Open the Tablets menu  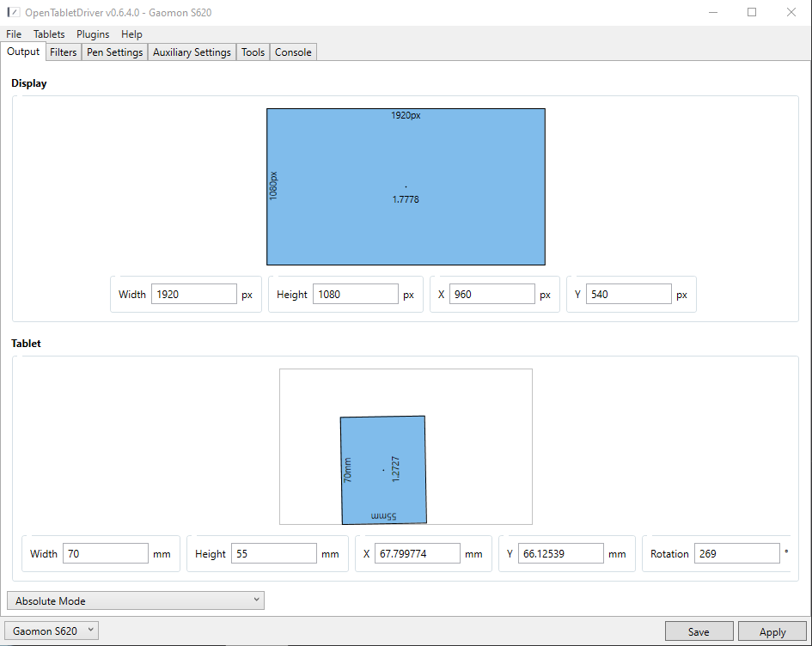(x=49, y=34)
